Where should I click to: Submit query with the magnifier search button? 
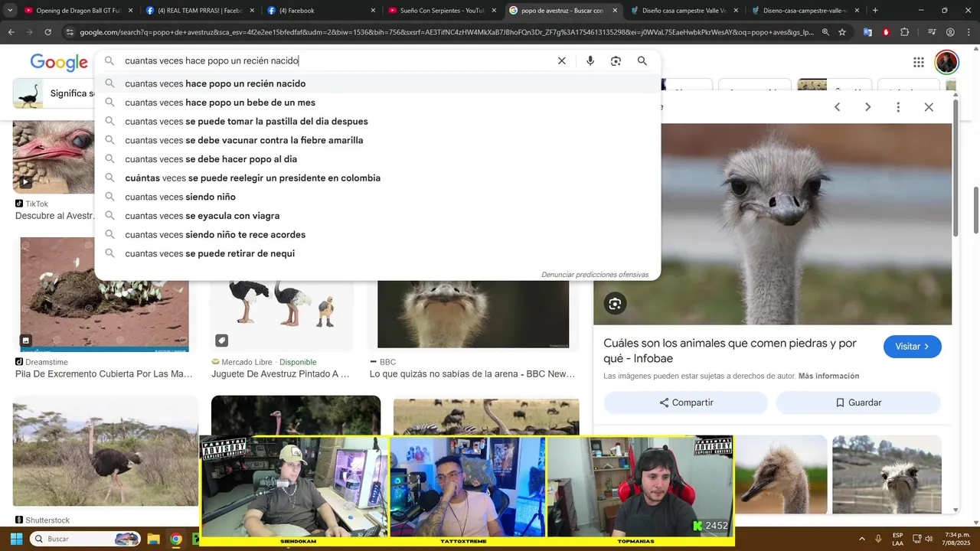point(642,60)
